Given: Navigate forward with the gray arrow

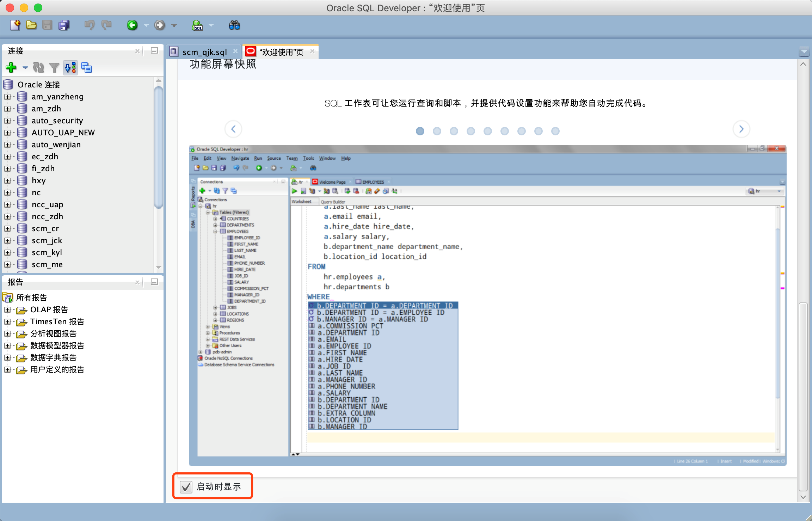Looking at the screenshot, I should pyautogui.click(x=160, y=25).
